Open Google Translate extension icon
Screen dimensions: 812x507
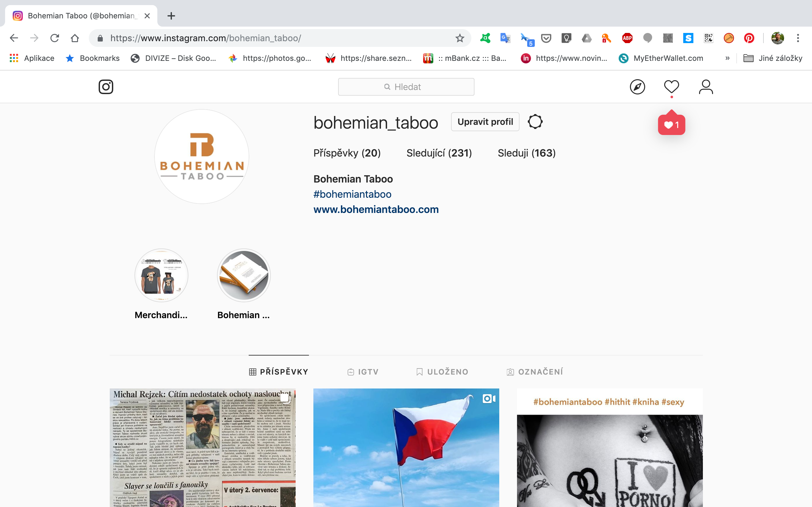[x=505, y=38]
